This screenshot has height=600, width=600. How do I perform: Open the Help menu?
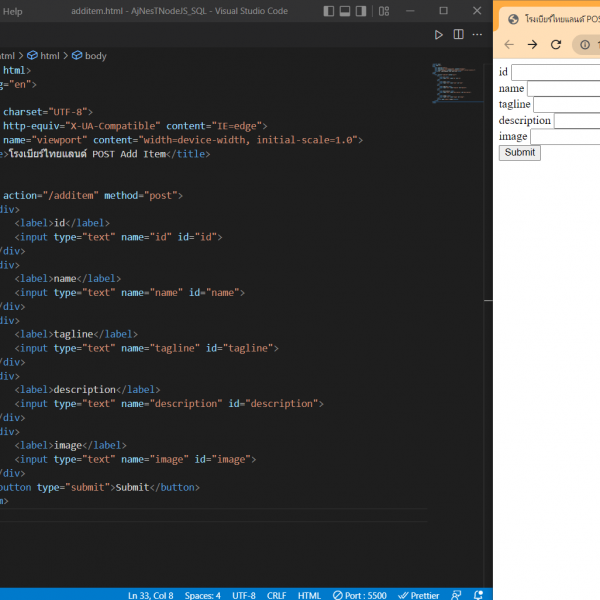(13, 10)
